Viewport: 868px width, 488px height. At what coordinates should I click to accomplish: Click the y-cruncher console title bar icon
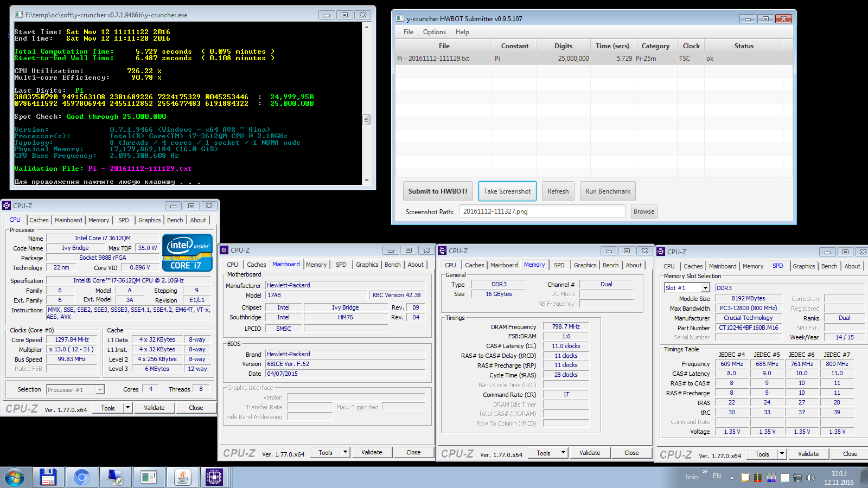19,15
